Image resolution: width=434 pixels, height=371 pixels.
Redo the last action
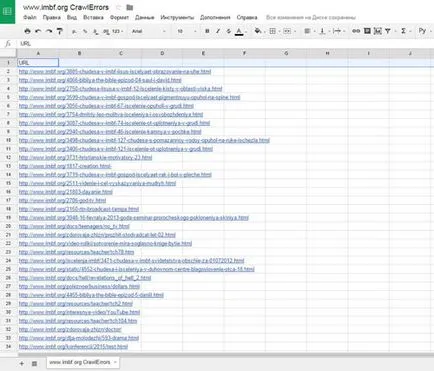49,31
